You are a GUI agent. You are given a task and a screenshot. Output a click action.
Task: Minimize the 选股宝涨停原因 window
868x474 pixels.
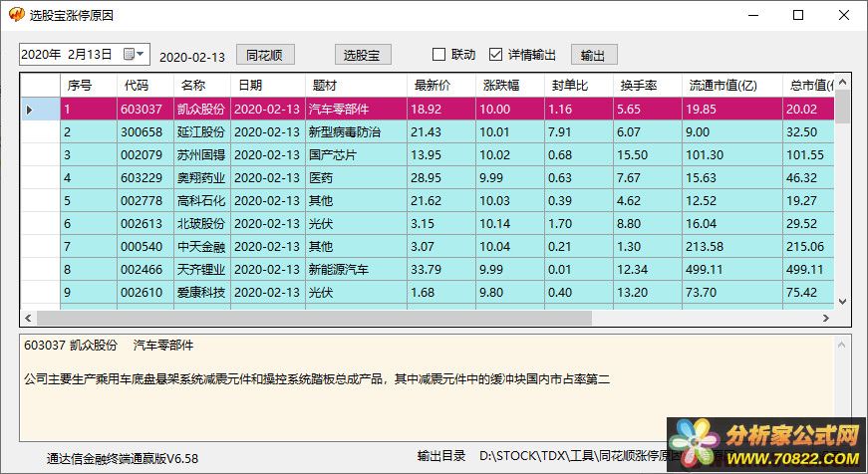(x=753, y=15)
